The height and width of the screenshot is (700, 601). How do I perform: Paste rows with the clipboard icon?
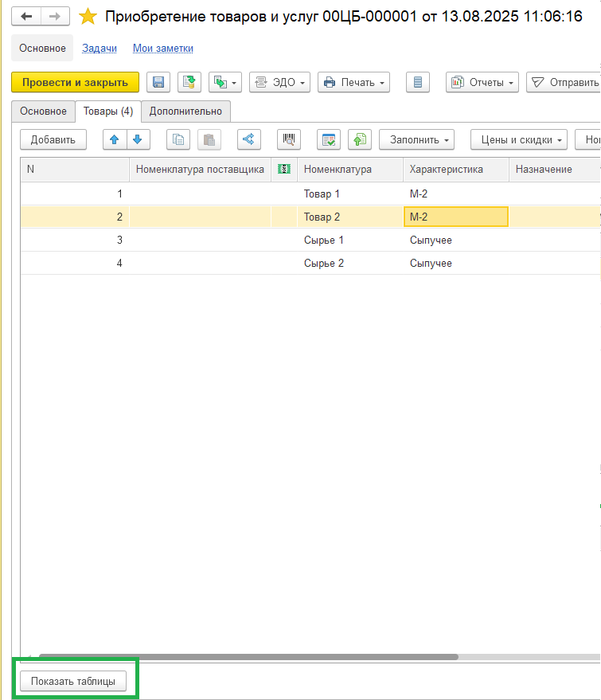209,139
